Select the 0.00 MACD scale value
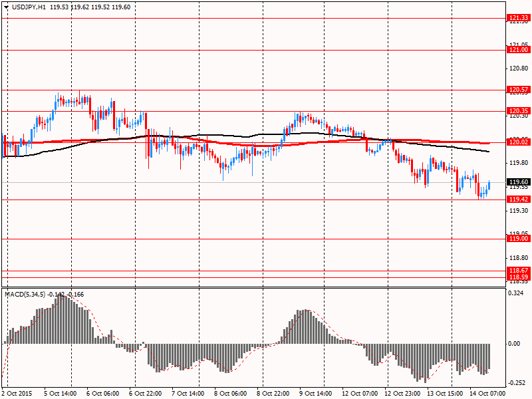 [x=514, y=344]
